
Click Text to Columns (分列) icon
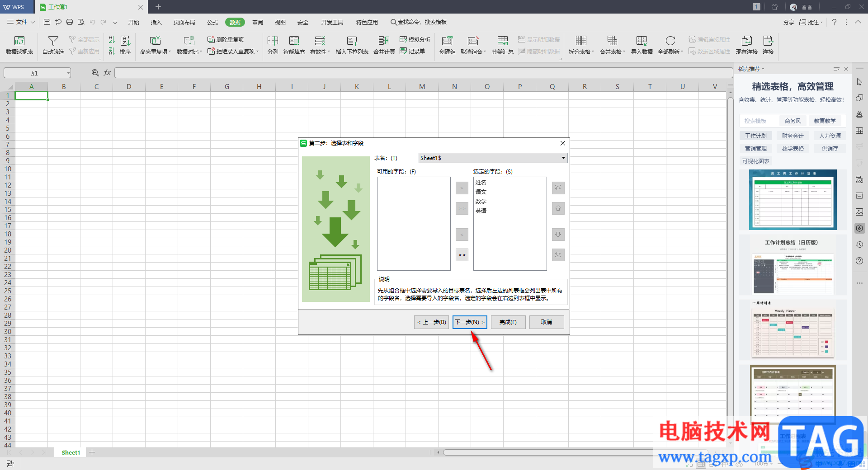click(x=273, y=41)
